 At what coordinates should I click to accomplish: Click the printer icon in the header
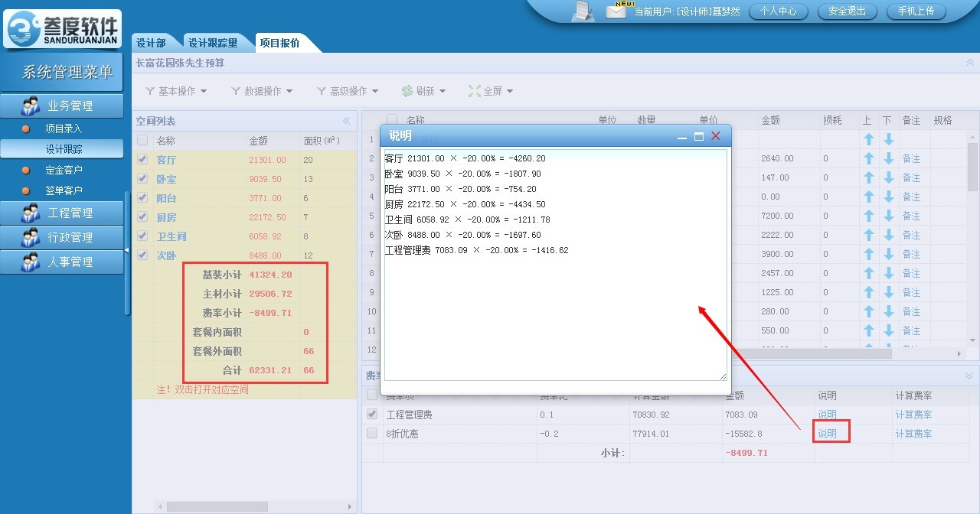point(583,11)
